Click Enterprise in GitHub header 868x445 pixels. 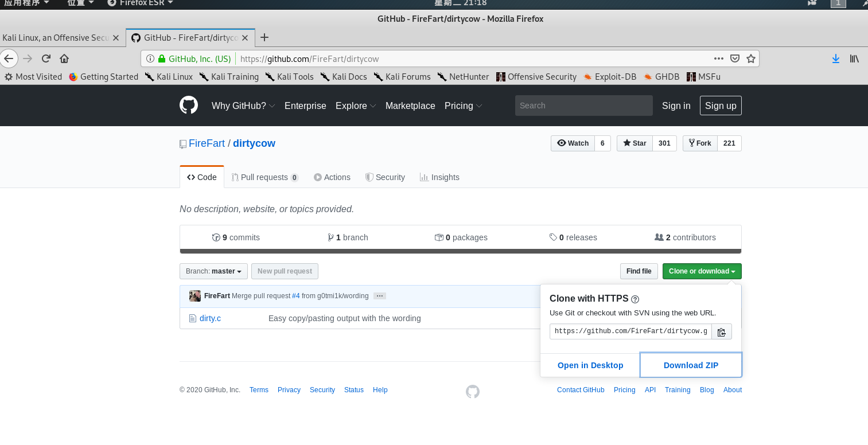tap(305, 106)
